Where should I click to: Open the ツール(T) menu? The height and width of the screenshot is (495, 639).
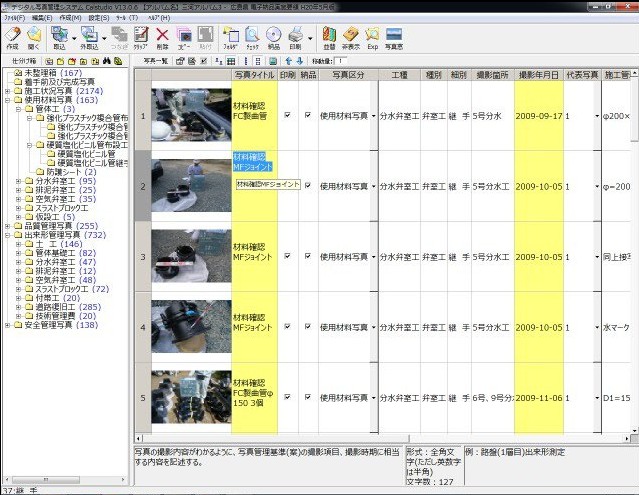tap(127, 18)
